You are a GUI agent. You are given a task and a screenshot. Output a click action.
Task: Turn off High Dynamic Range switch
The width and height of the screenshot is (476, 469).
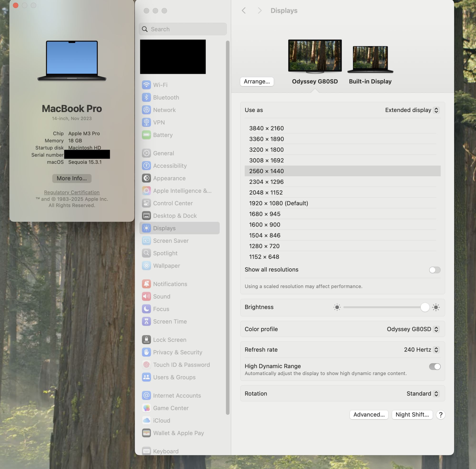(435, 366)
